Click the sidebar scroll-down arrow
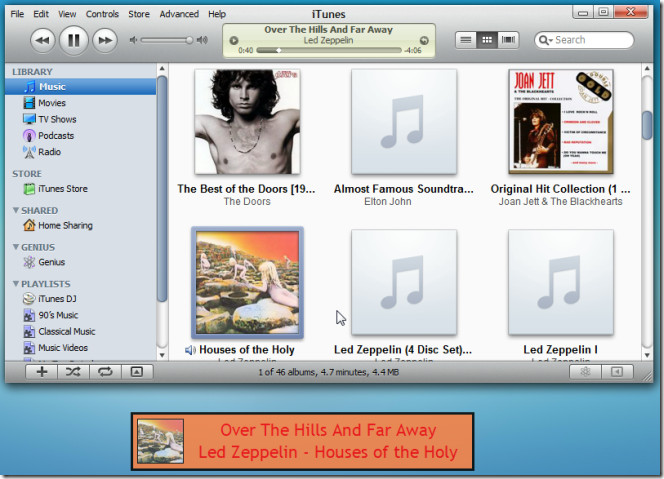664x479 pixels. point(162,355)
